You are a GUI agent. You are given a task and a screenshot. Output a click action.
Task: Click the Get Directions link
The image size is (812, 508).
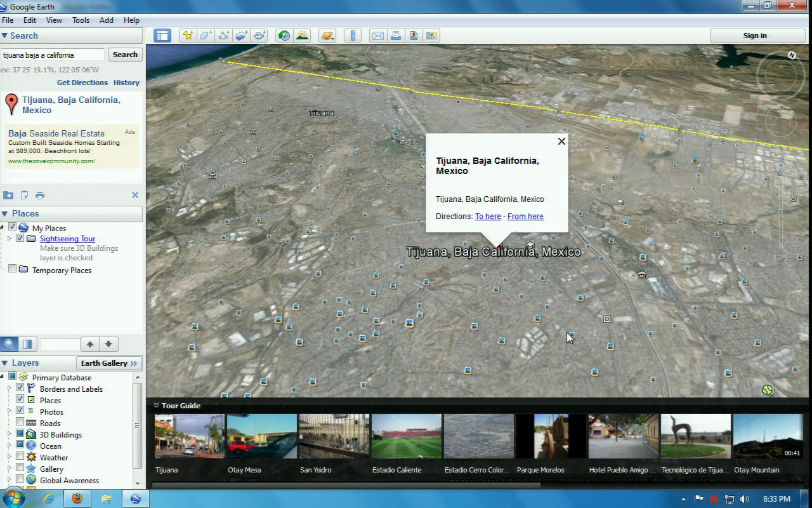82,83
